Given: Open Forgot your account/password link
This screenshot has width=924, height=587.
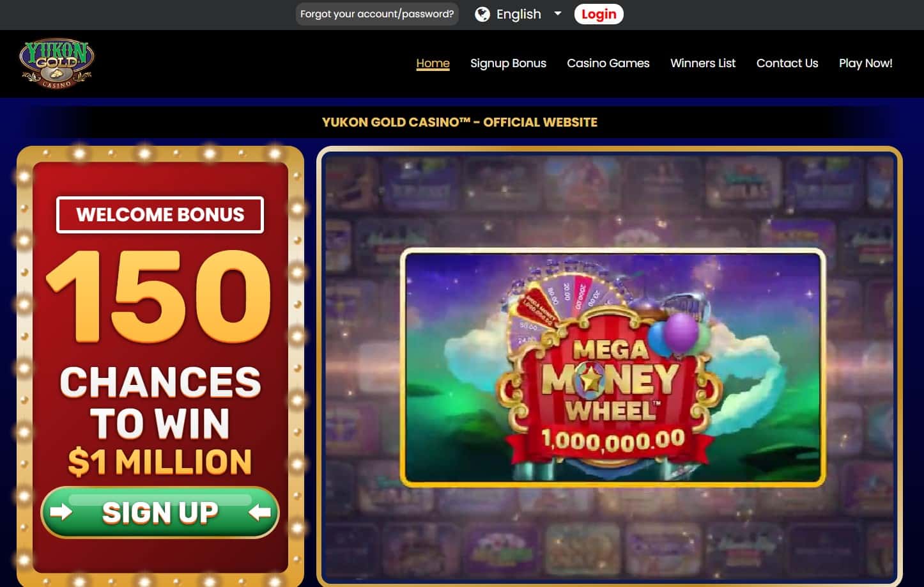Looking at the screenshot, I should point(377,14).
